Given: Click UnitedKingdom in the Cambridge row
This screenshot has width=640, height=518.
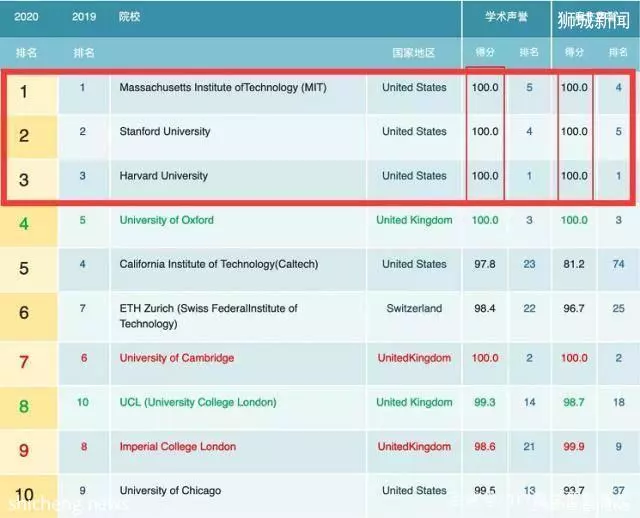Looking at the screenshot, I should (x=414, y=358).
